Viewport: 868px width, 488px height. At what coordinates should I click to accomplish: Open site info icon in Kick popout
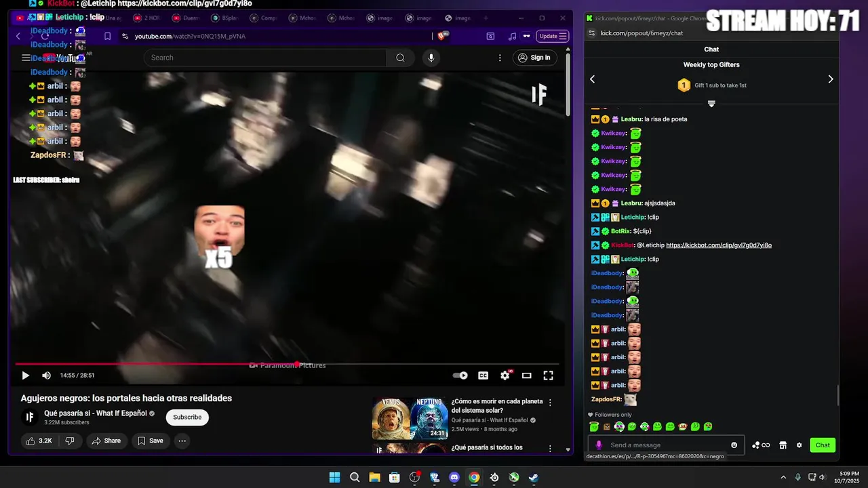click(x=591, y=33)
